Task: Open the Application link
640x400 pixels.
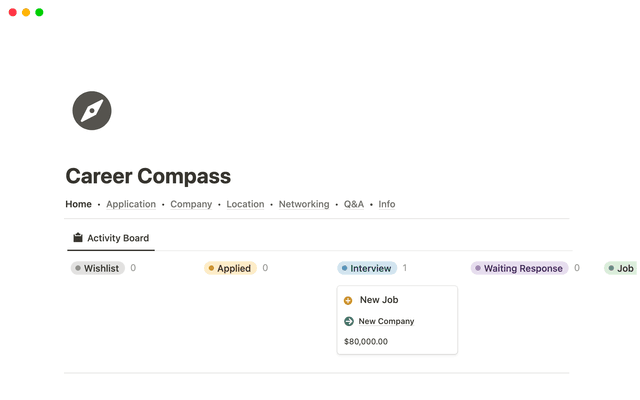Action: pyautogui.click(x=131, y=204)
